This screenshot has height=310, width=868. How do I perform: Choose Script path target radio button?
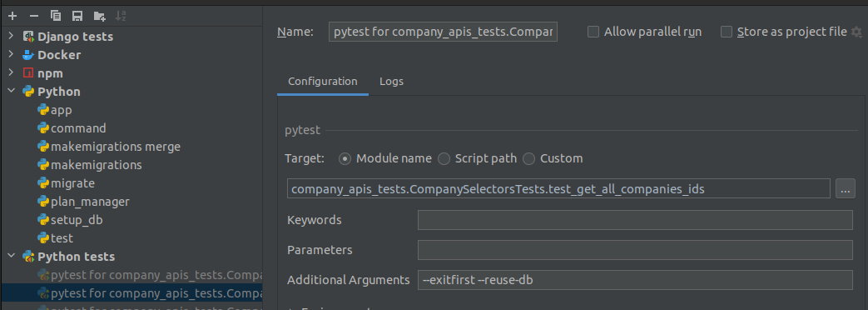444,159
